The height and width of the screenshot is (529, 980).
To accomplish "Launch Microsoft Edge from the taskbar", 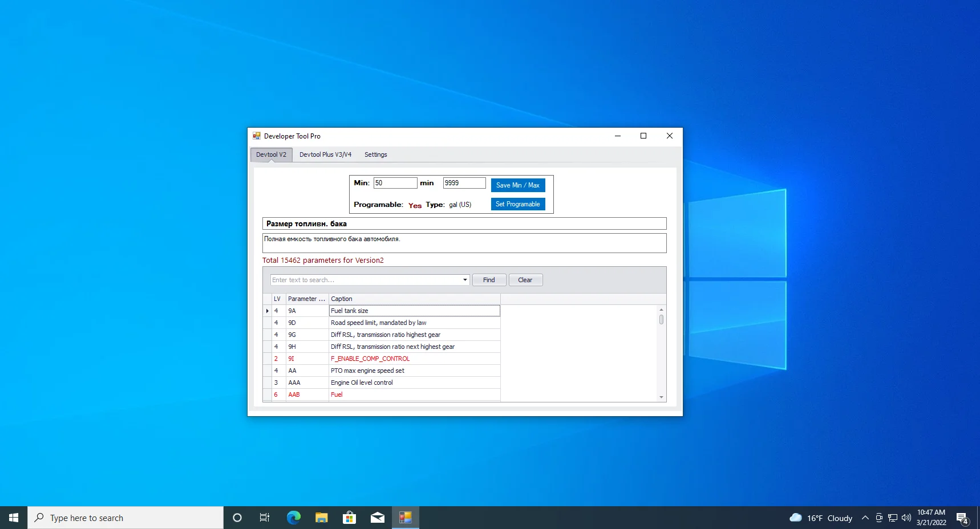I will click(293, 518).
